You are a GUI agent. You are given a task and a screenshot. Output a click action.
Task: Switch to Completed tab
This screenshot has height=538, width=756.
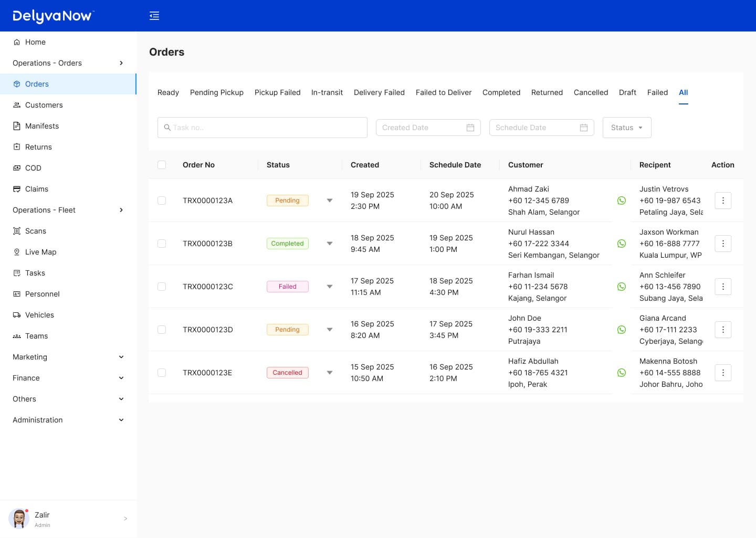[x=501, y=92]
